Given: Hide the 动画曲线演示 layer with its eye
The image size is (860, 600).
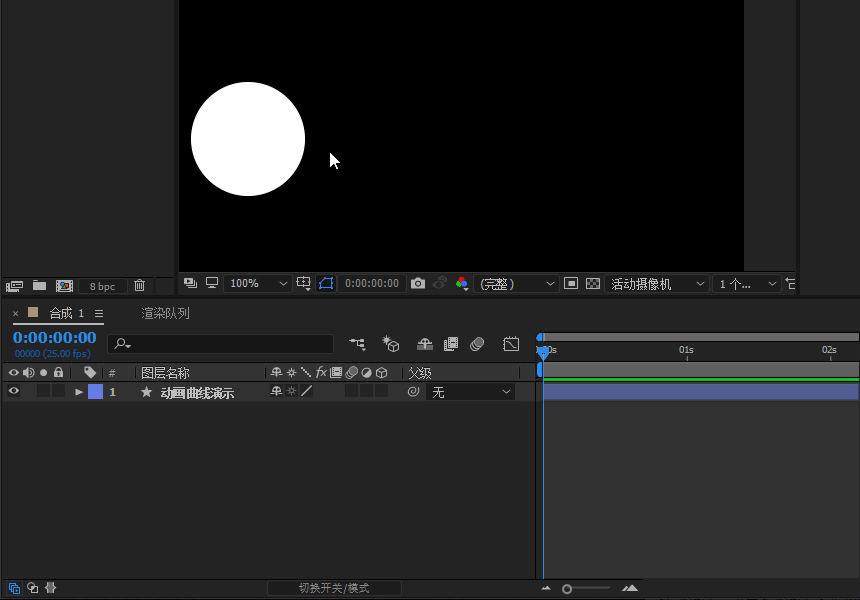Looking at the screenshot, I should coord(13,391).
